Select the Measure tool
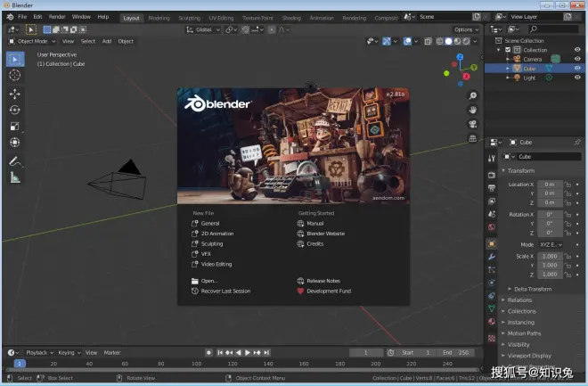This screenshot has width=588, height=386. 15,177
